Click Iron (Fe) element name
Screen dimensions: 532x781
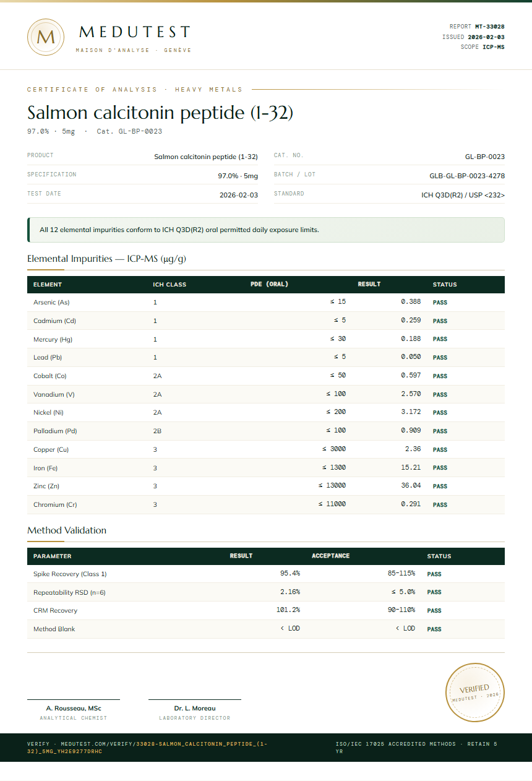(46, 468)
